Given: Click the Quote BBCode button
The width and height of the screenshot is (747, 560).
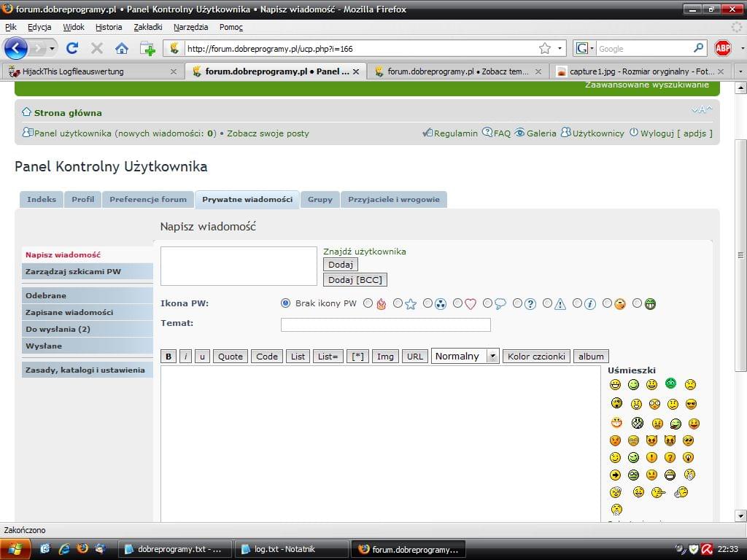Looking at the screenshot, I should point(230,356).
